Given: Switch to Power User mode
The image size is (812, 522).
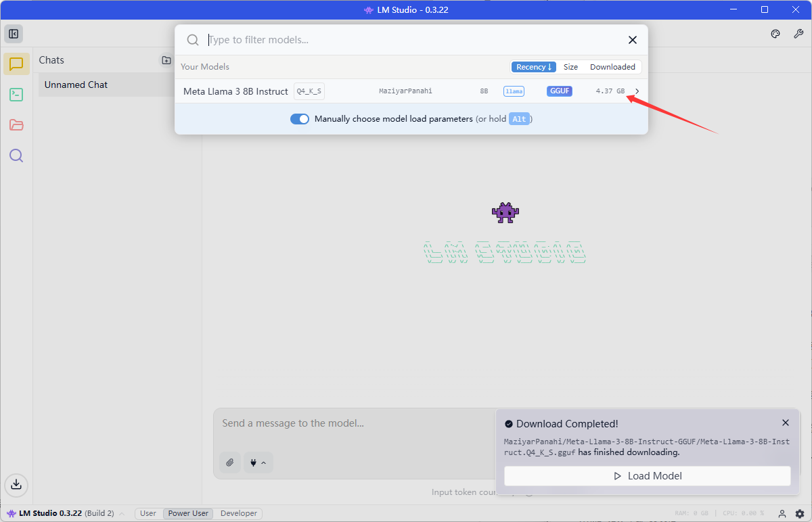Looking at the screenshot, I should (x=188, y=513).
